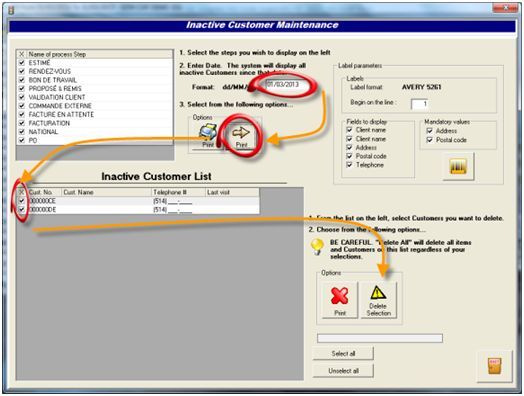Click telephone cell of customer 000000DE
Image resolution: width=524 pixels, height=396 pixels.
coord(178,210)
